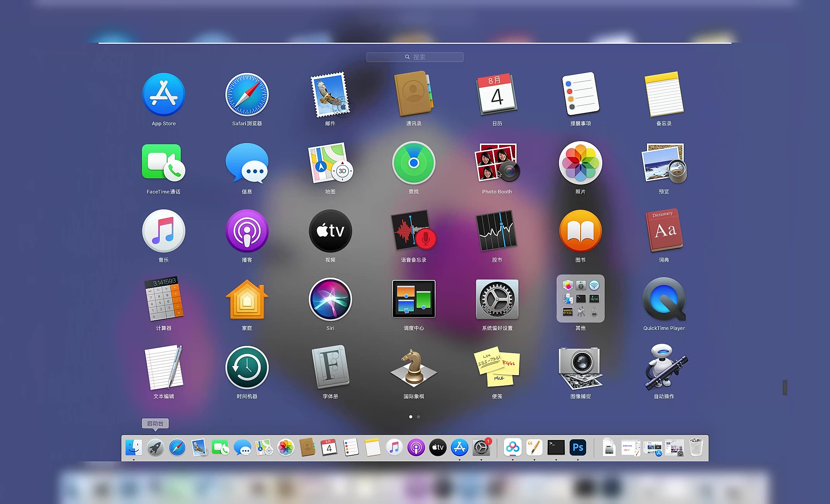This screenshot has width=830, height=504.
Task: Launch 地图 Maps app in Launchpad
Action: tap(330, 163)
